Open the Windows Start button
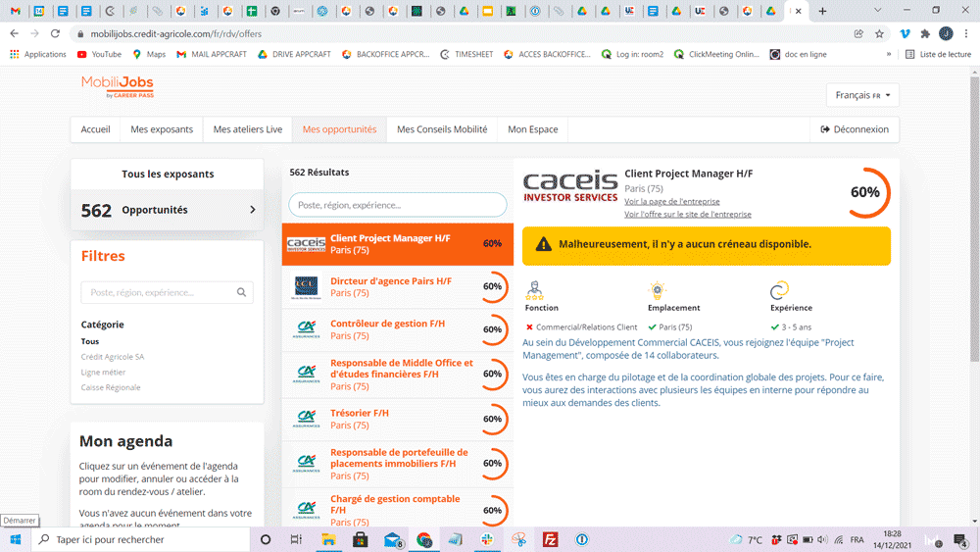The width and height of the screenshot is (980, 552). coord(16,539)
